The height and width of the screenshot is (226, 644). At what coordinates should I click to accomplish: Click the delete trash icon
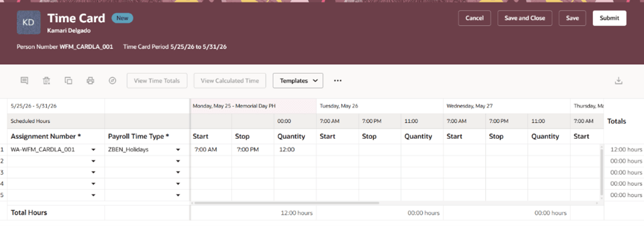[46, 81]
